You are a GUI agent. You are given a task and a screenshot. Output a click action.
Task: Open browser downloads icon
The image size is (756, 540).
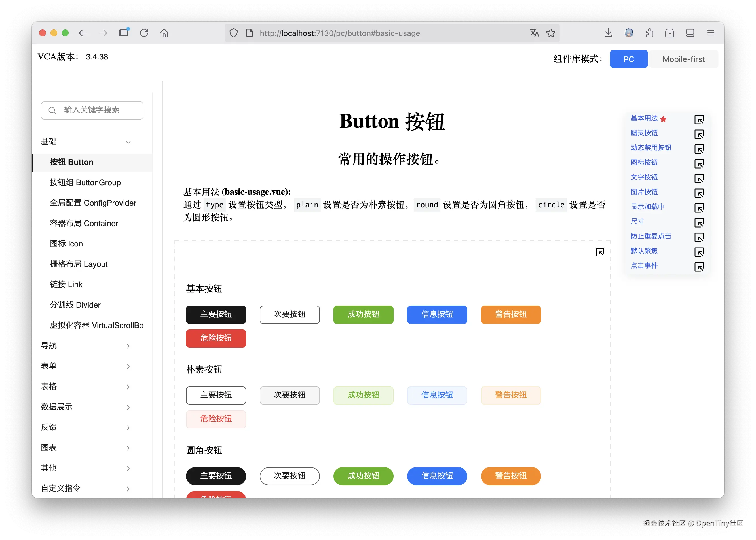pyautogui.click(x=608, y=33)
